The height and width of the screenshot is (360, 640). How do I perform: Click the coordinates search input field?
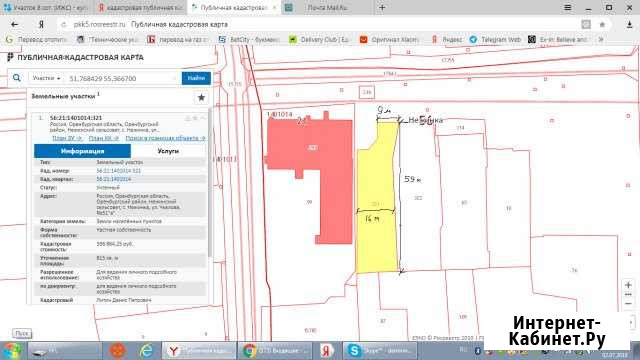pos(122,78)
